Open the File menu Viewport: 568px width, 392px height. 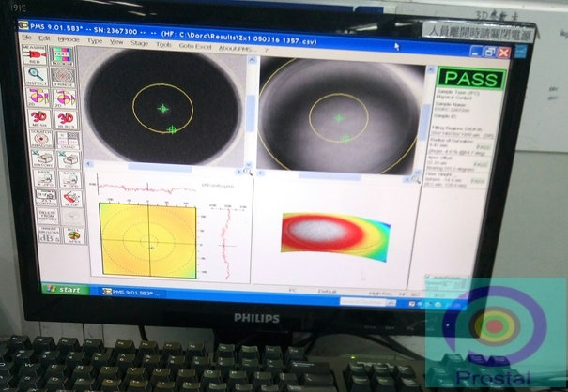coord(26,38)
